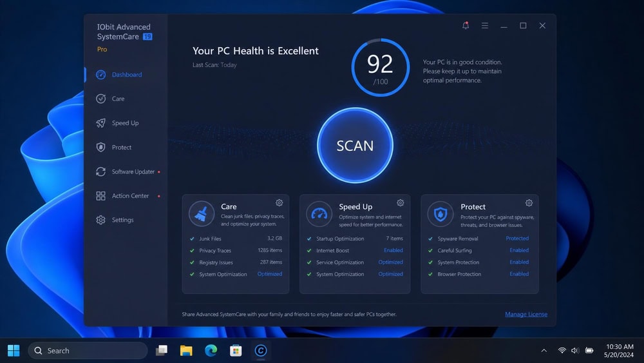Image resolution: width=644 pixels, height=363 pixels.
Task: Open the Protect section label
Action: coord(122,147)
